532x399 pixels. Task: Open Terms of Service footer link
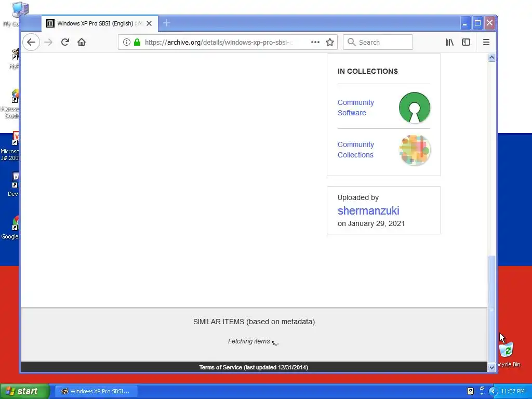click(x=254, y=367)
